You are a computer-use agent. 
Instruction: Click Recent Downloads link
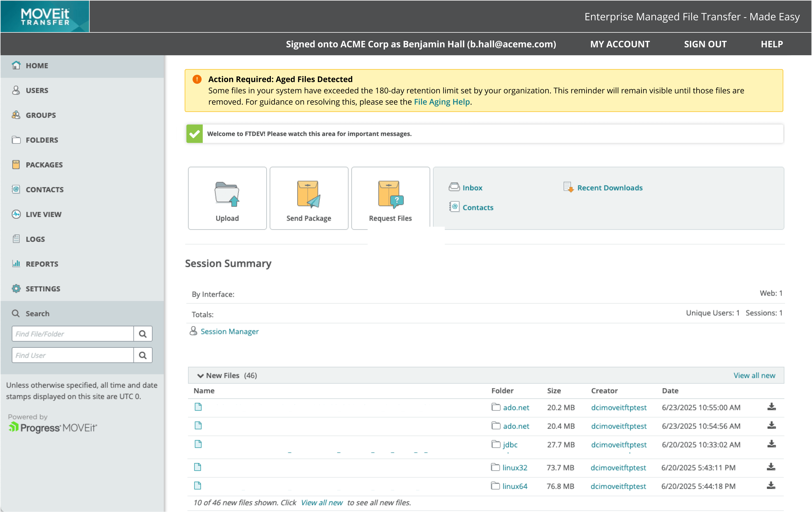click(x=609, y=188)
